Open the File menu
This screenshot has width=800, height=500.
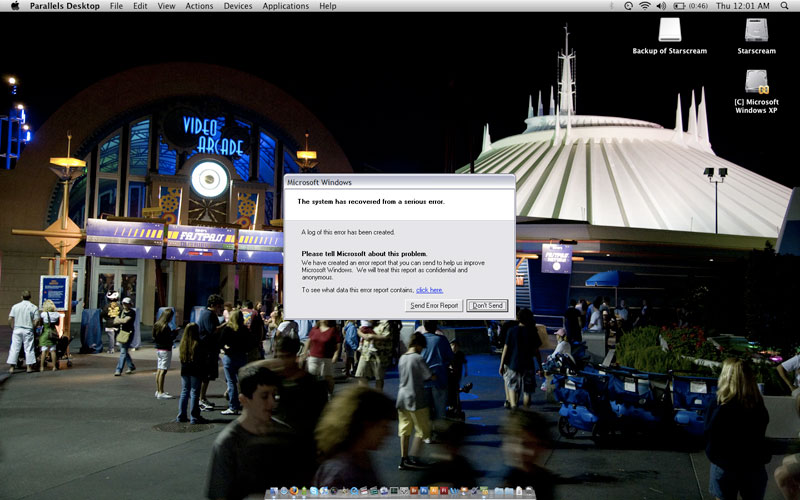116,6
